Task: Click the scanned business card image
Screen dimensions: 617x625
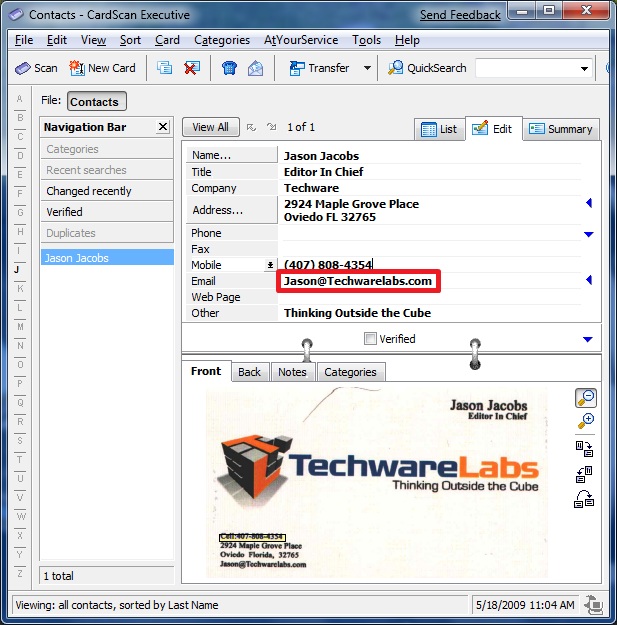Action: 377,483
